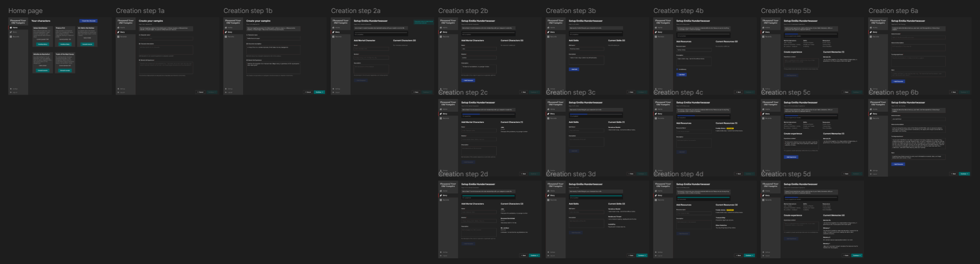The height and width of the screenshot is (264, 980).
Task: Click Home icon in Creation step 2a sidebar
Action: 334,28
